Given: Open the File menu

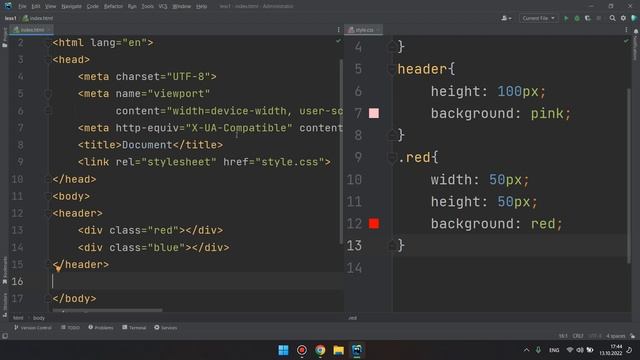Looking at the screenshot, I should pos(22,6).
